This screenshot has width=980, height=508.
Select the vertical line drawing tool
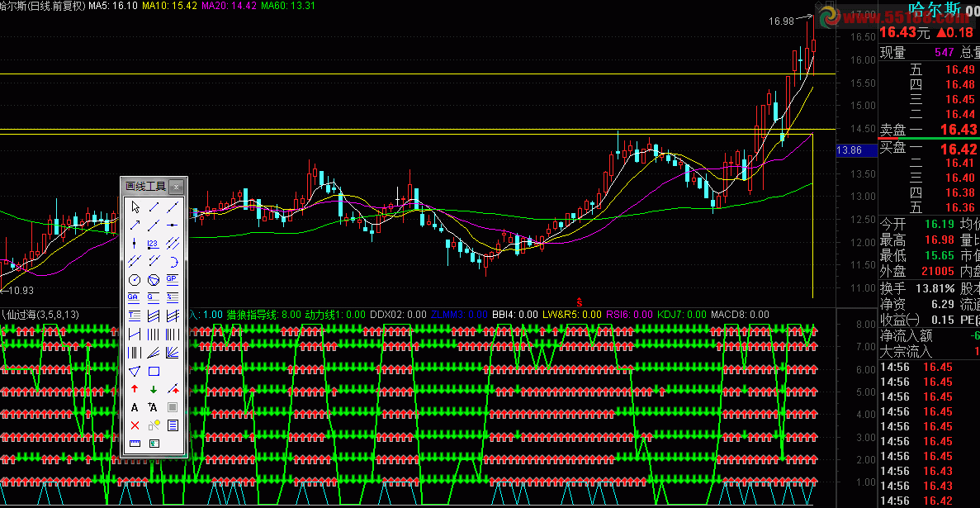[135, 244]
